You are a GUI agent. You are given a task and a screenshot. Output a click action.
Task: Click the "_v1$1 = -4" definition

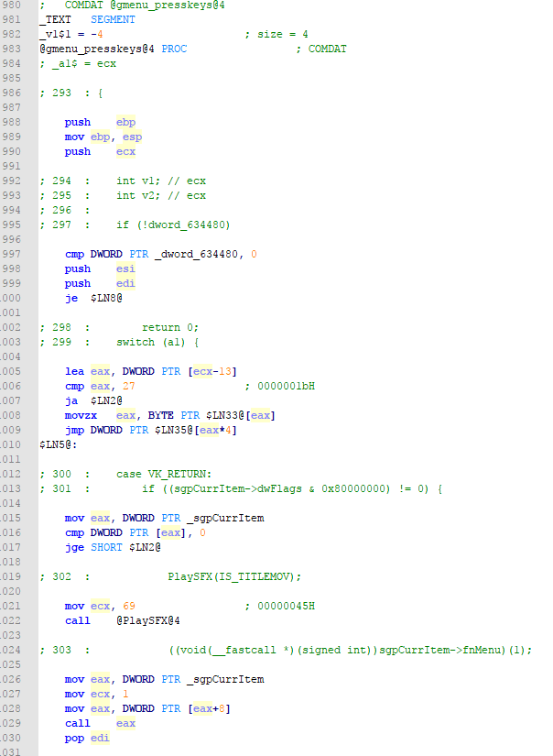click(x=71, y=35)
